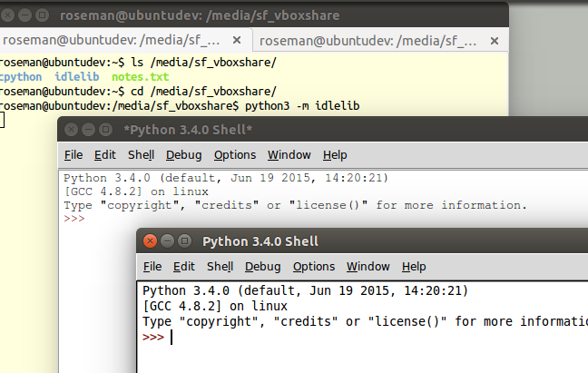The width and height of the screenshot is (588, 373).
Task: Open Edit menu in front Python Shell
Action: tap(183, 267)
